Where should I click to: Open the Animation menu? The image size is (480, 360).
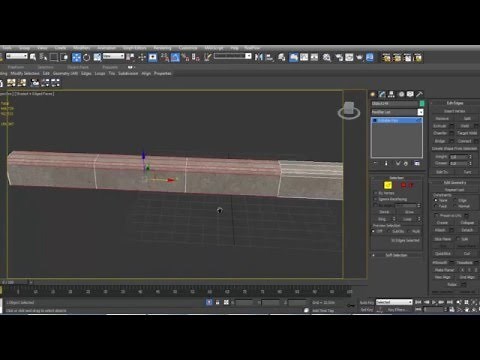click(107, 48)
